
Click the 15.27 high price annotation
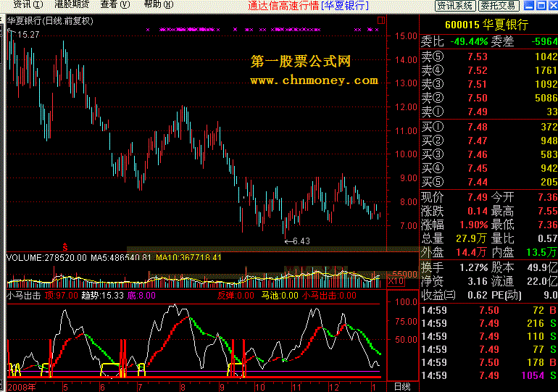pos(28,35)
